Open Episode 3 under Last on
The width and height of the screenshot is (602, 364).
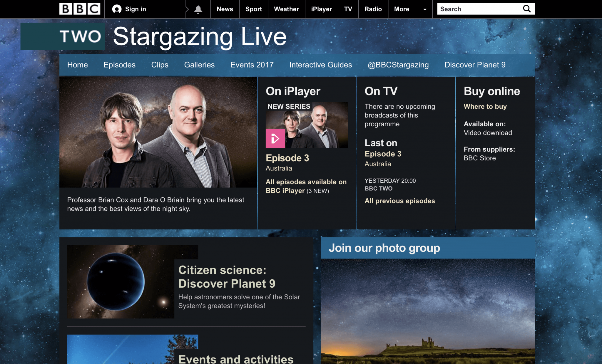tap(383, 154)
